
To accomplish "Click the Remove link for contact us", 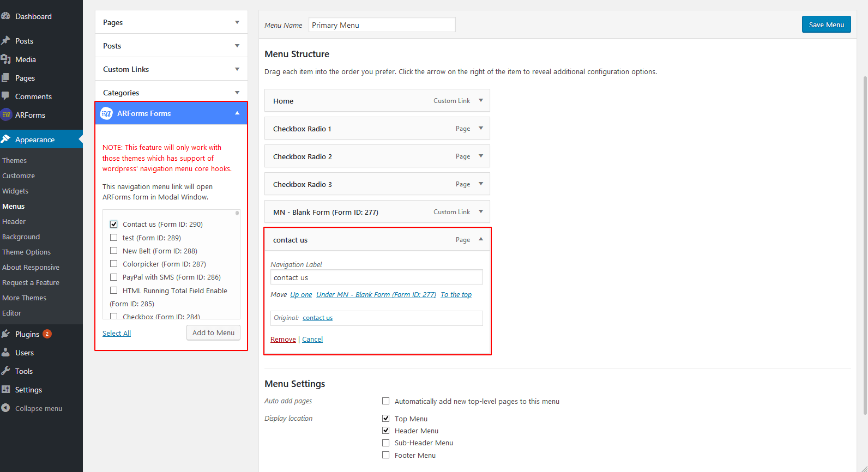I will point(283,340).
